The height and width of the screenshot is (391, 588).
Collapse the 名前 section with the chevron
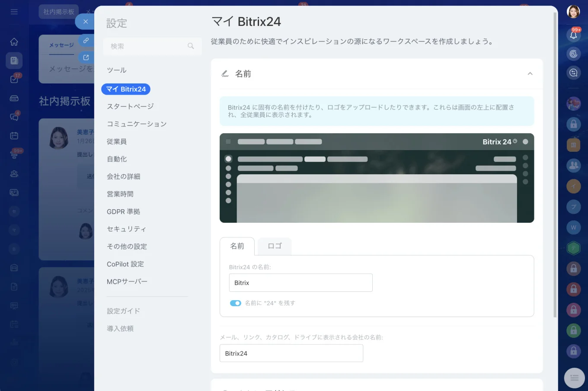pos(530,74)
